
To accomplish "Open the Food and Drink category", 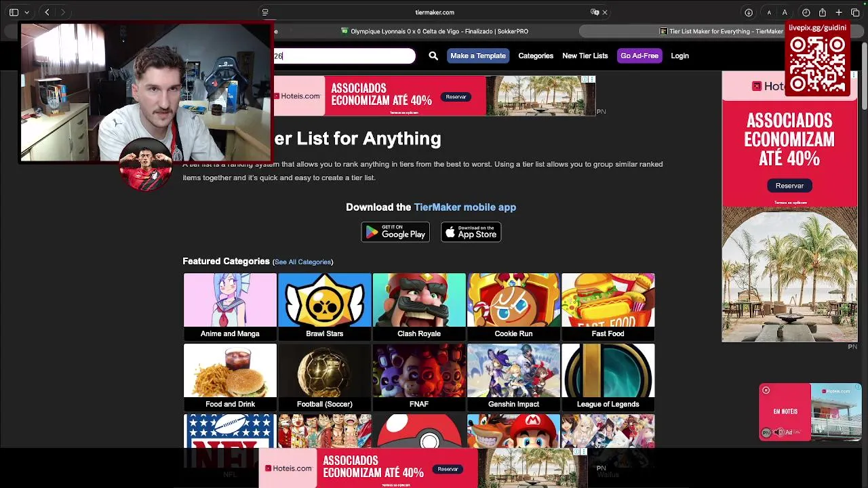I will 230,377.
